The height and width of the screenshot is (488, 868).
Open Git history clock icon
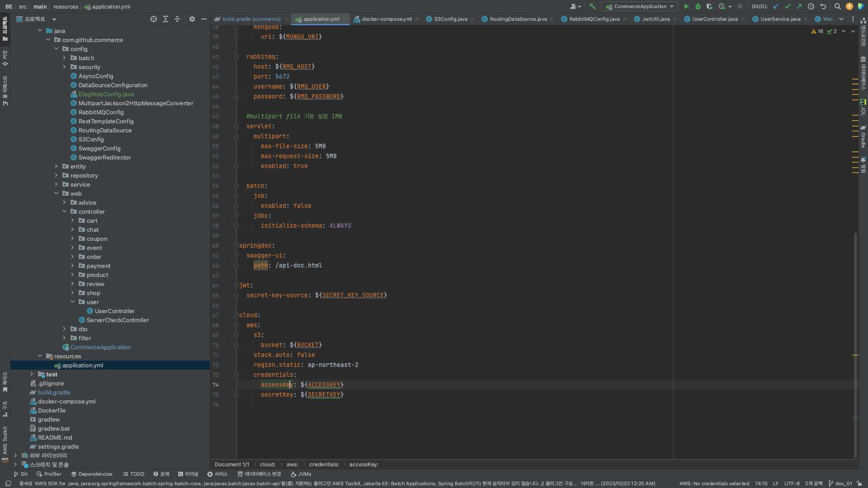[x=811, y=6]
